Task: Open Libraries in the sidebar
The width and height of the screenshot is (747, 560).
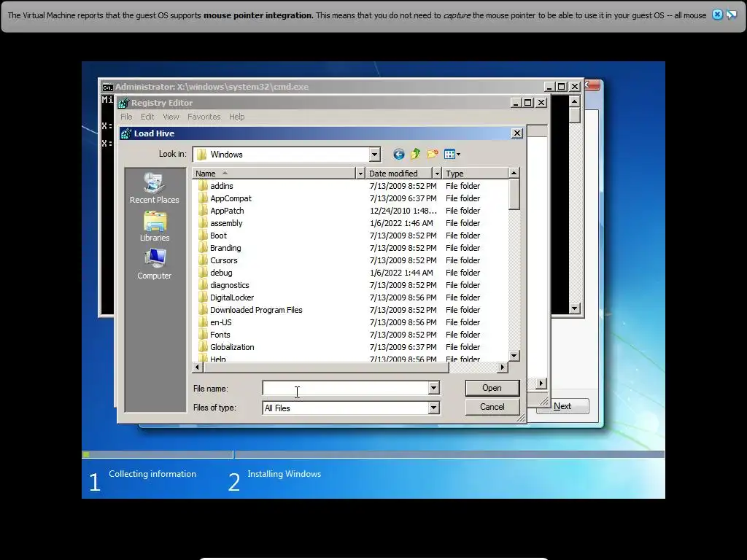Action: click(x=155, y=227)
